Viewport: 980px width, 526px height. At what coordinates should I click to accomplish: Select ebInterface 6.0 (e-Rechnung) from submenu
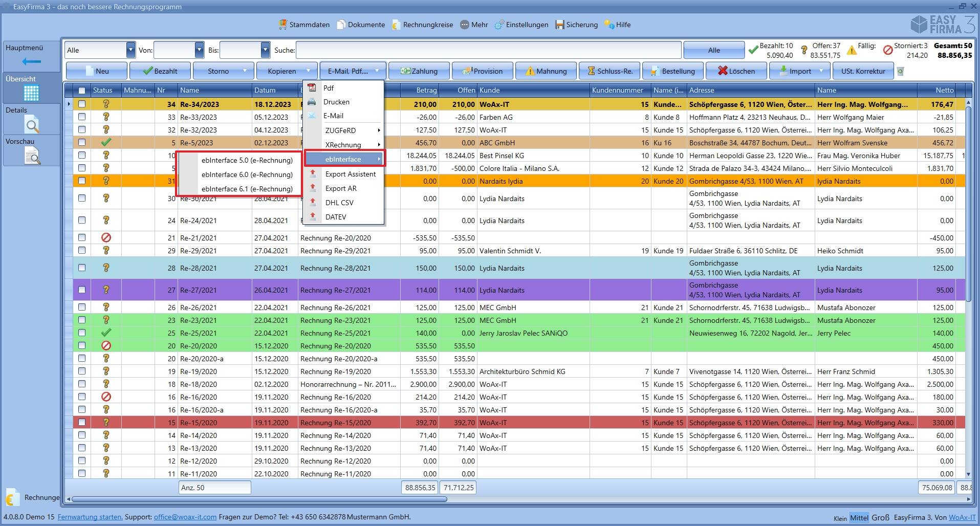tap(247, 174)
